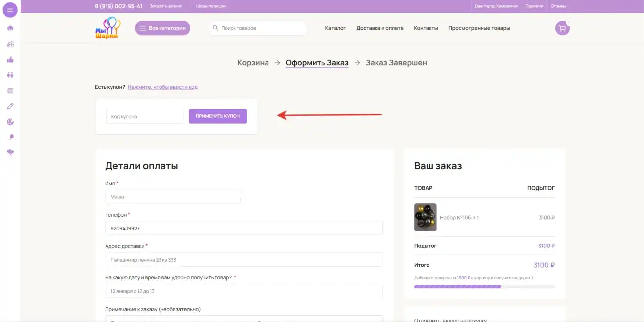Open the purple hamburger sidebar menu
The width and height of the screenshot is (644, 322).
[x=10, y=10]
